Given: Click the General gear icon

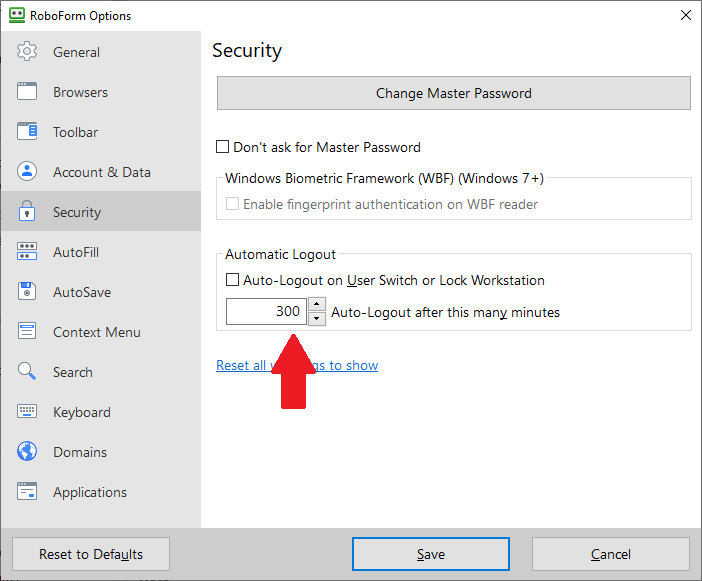Looking at the screenshot, I should tap(27, 52).
